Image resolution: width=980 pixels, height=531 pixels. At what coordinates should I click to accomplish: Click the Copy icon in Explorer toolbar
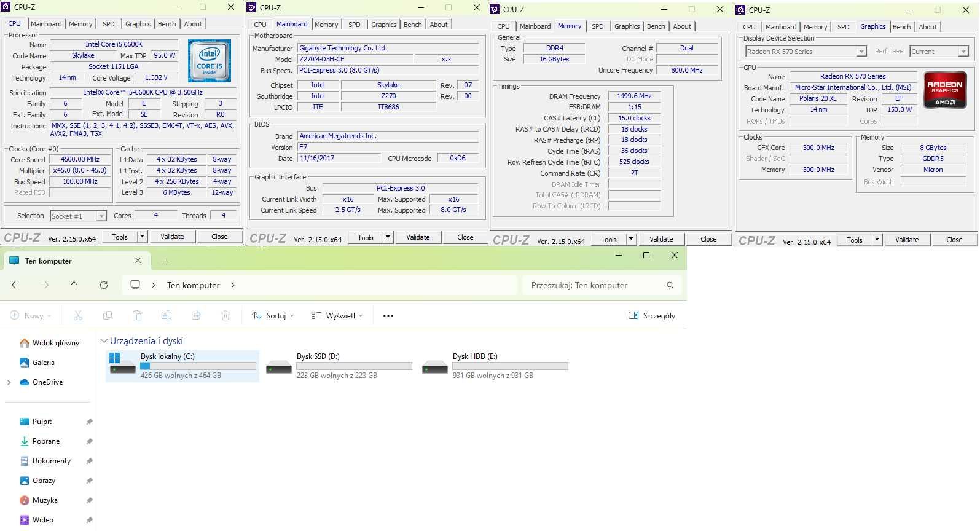[108, 315]
